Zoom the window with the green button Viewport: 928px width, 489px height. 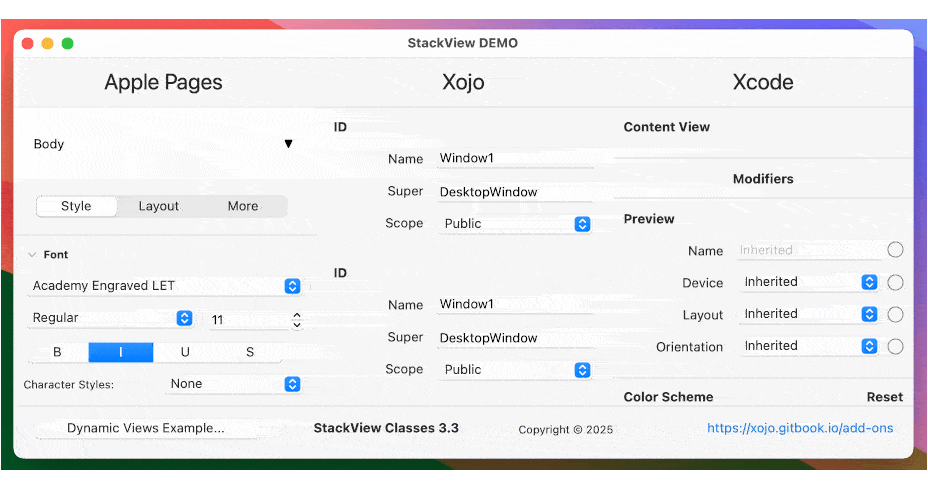67,43
